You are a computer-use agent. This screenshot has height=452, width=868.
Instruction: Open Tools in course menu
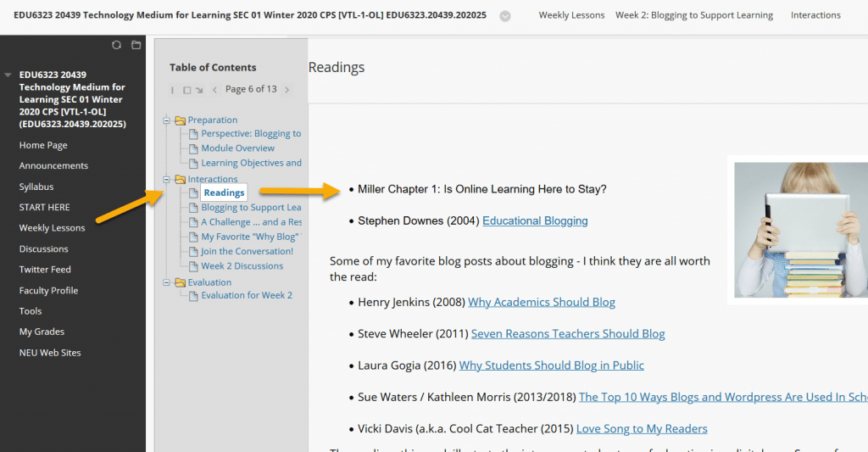coord(31,310)
